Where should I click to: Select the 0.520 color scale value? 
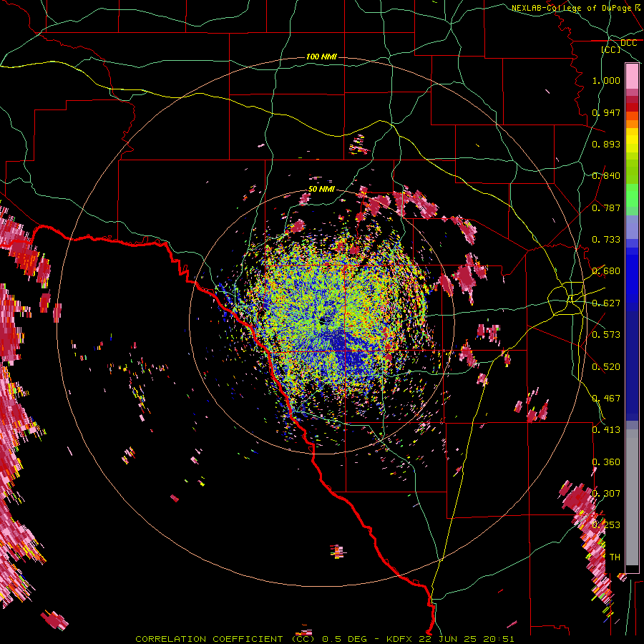tap(606, 367)
